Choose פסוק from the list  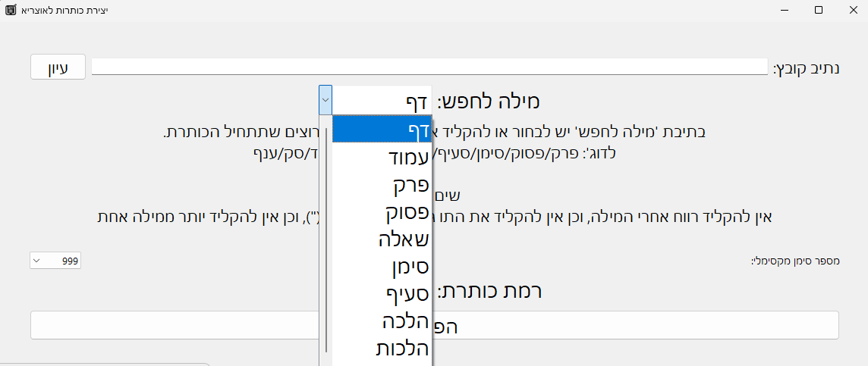tap(382, 211)
